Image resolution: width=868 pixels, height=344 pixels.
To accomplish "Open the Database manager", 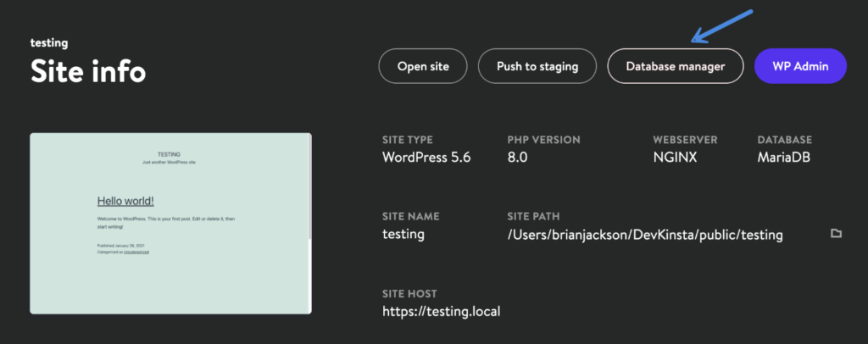I will pos(676,66).
